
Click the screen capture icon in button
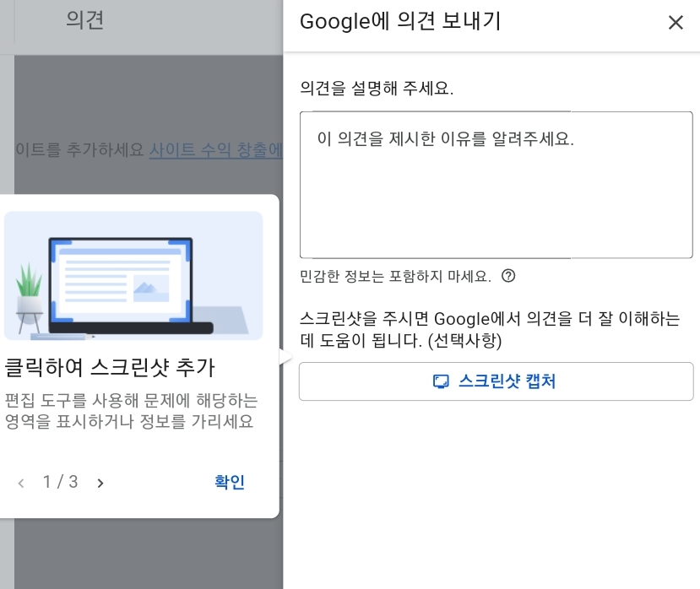tap(441, 381)
